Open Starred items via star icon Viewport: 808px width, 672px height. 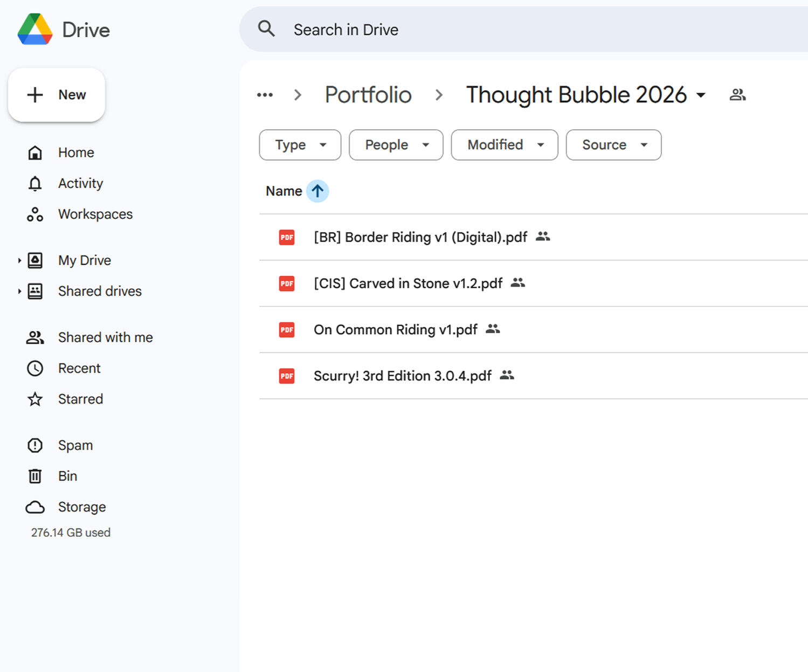35,399
